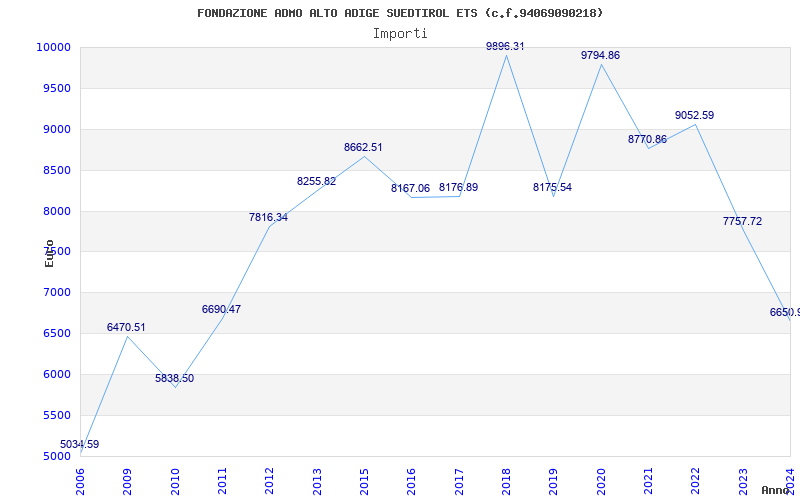
Task: Click y-axis tick 9000
Action: point(57,130)
